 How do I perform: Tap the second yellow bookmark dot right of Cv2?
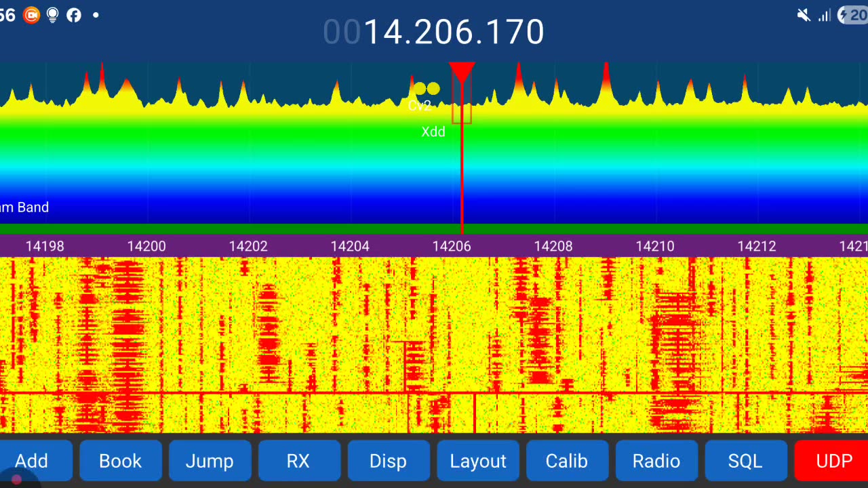point(433,89)
